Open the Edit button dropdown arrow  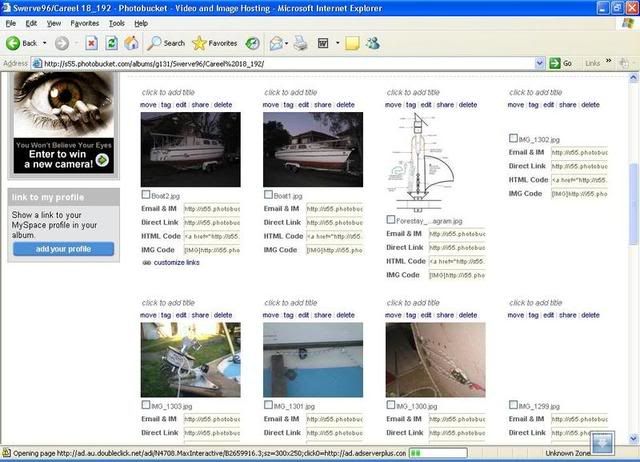click(x=338, y=43)
